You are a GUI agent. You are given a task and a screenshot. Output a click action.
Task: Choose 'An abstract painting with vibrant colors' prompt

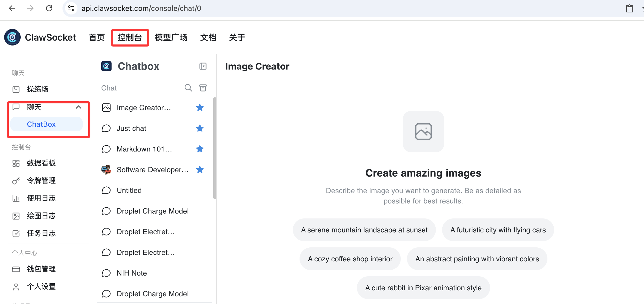tap(477, 259)
